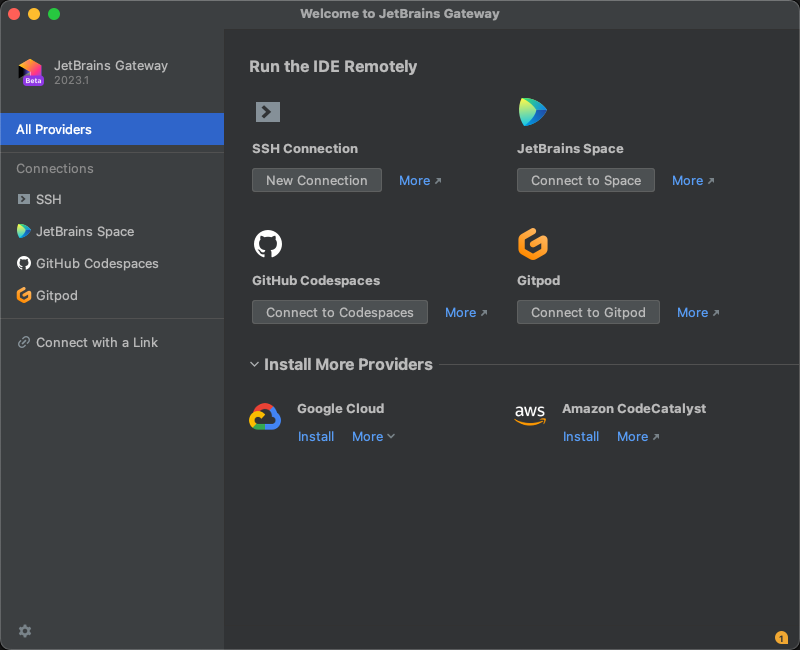
Task: Click the large GitHub Codespaces logo
Action: (268, 244)
